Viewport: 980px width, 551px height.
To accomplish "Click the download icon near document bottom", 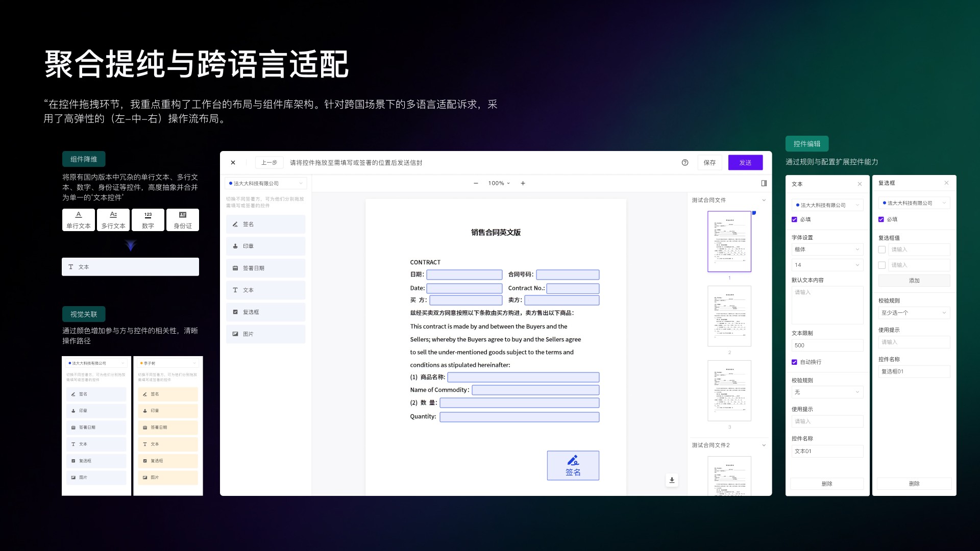I will coord(672,480).
